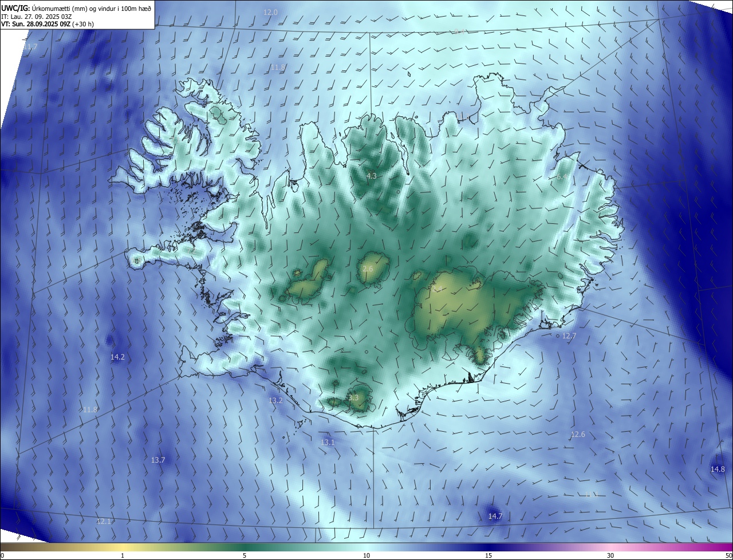Click the 2.6 value on the central glacier

pyautogui.click(x=368, y=269)
